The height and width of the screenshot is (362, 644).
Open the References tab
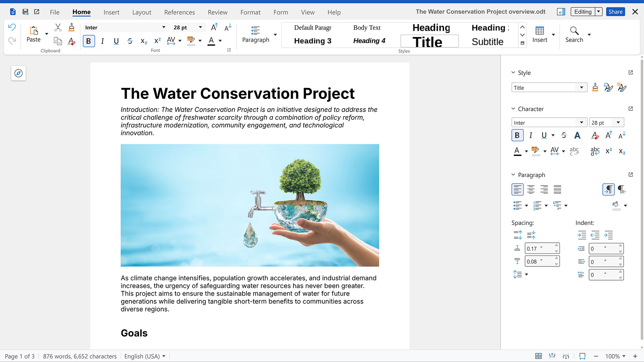click(179, 12)
